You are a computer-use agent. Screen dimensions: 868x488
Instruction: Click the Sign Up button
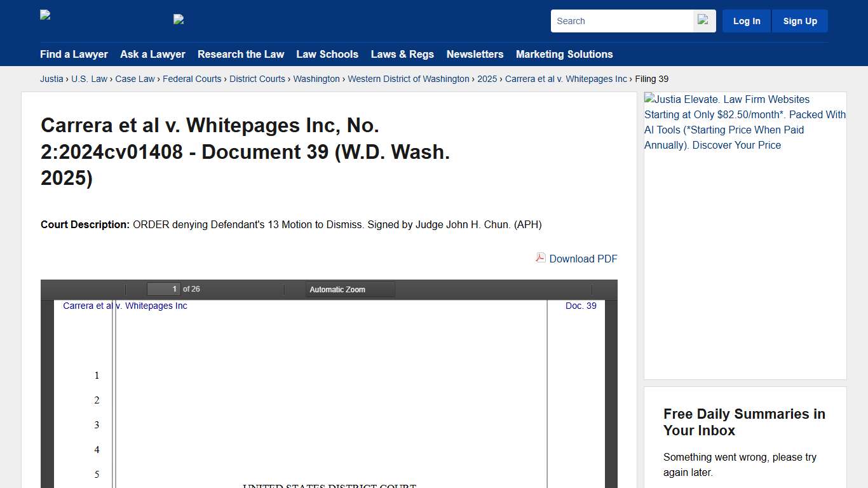pyautogui.click(x=799, y=20)
